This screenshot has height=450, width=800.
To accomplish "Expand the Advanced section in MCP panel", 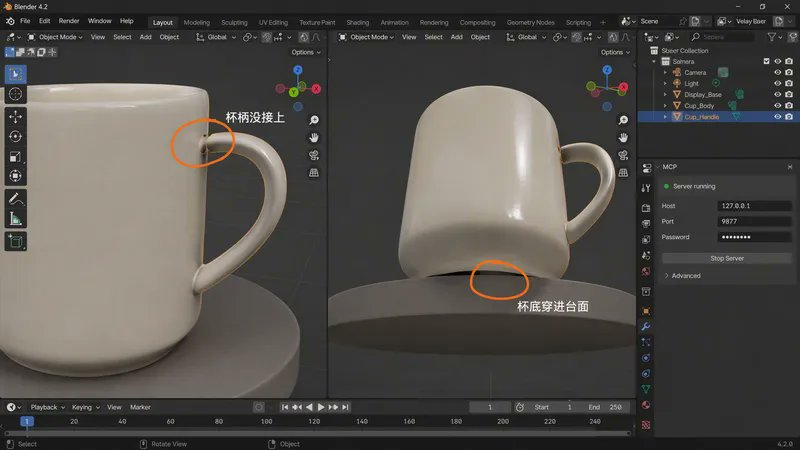I will [682, 276].
